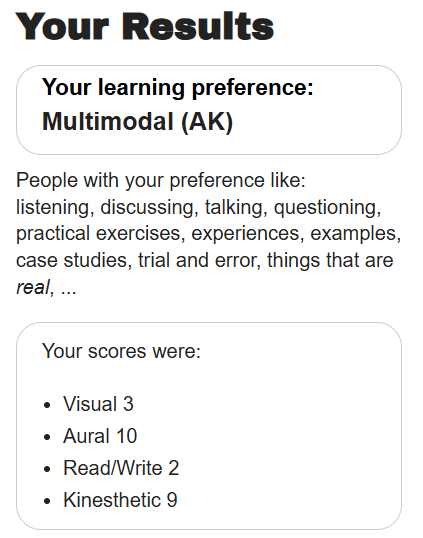Click the 'Your scores were:' label
The width and height of the screenshot is (423, 538).
coord(121,351)
